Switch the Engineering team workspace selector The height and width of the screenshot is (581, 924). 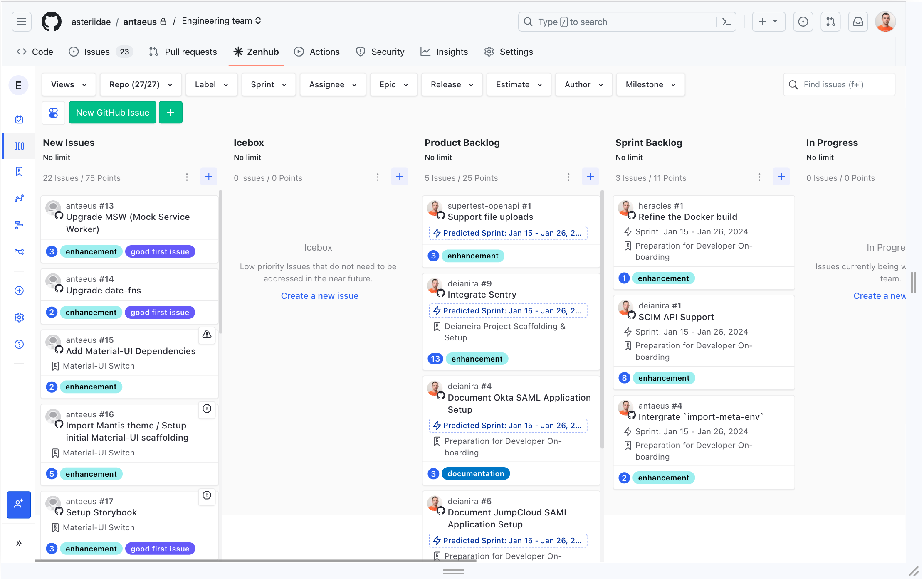pyautogui.click(x=221, y=21)
